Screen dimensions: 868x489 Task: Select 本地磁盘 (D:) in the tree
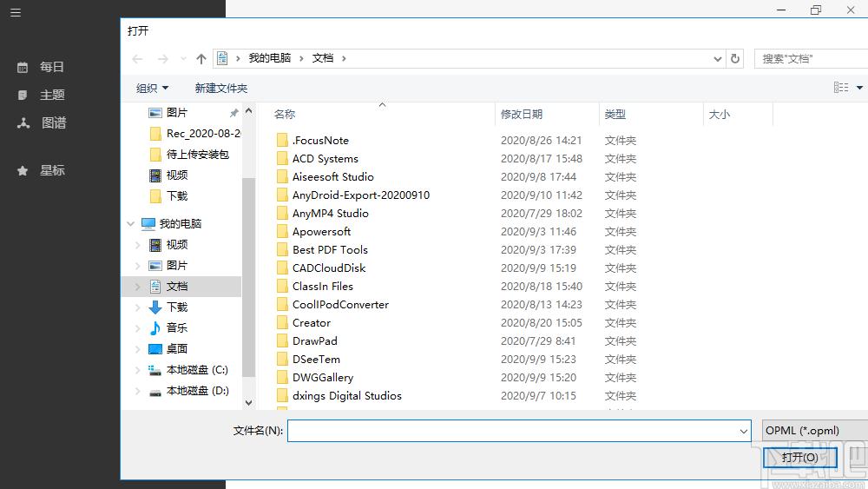(x=188, y=391)
